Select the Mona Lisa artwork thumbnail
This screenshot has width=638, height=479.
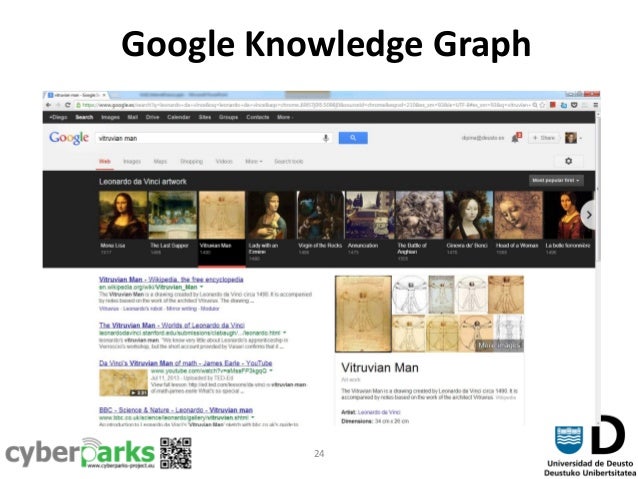[x=123, y=215]
